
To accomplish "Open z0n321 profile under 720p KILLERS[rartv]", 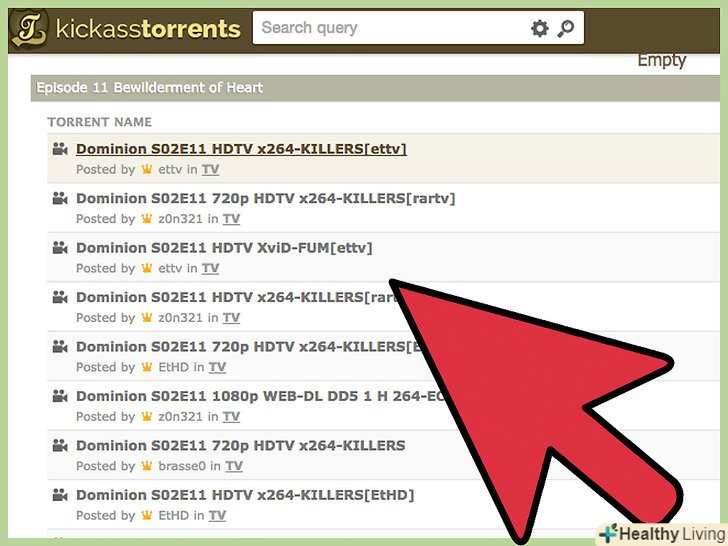I will point(181,219).
